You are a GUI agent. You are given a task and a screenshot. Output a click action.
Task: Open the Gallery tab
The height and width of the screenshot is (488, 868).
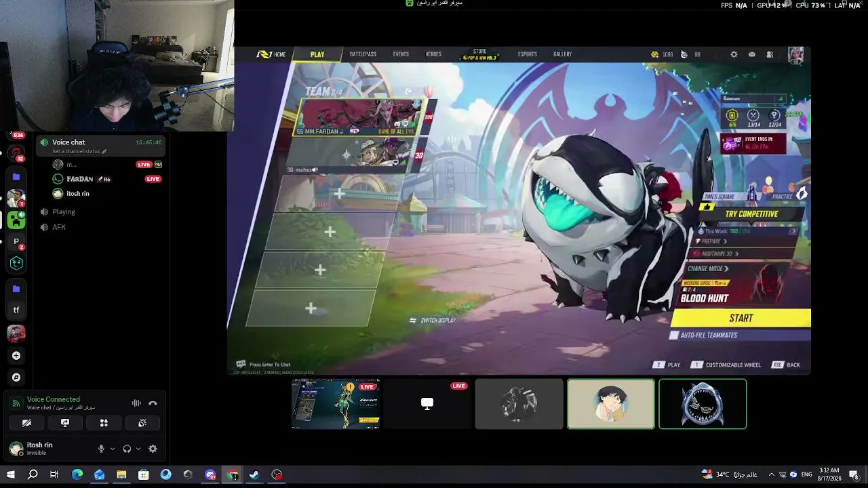[562, 54]
